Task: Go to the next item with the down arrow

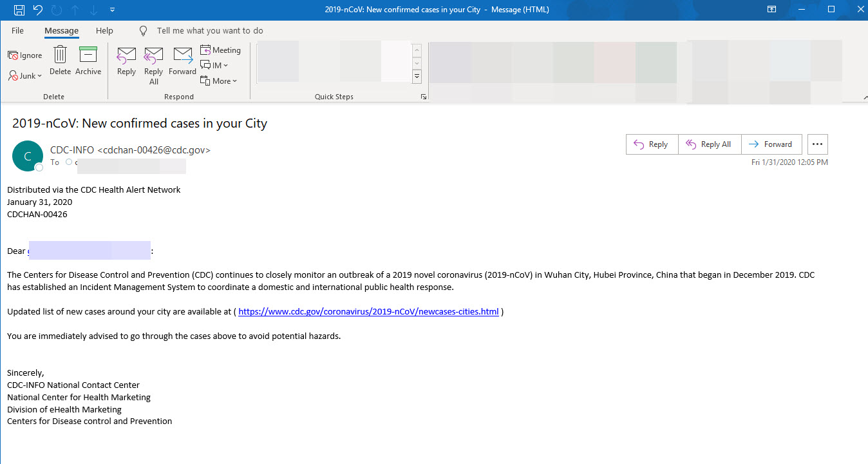Action: click(x=93, y=10)
